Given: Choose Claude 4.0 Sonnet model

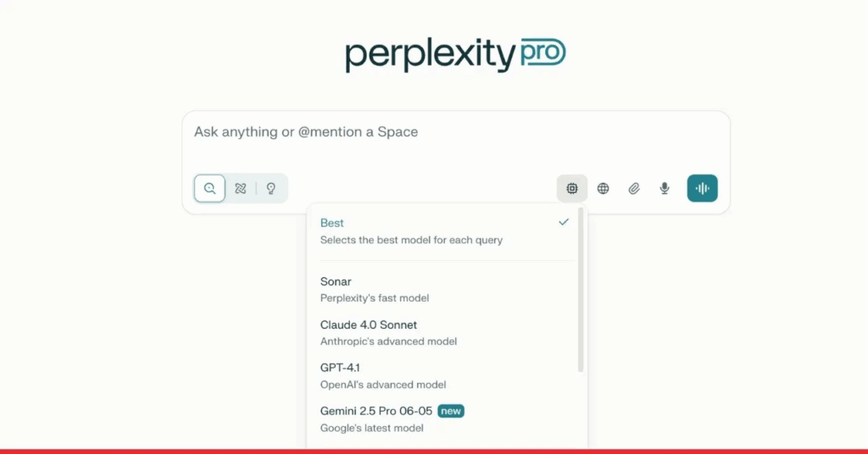Looking at the screenshot, I should click(369, 324).
